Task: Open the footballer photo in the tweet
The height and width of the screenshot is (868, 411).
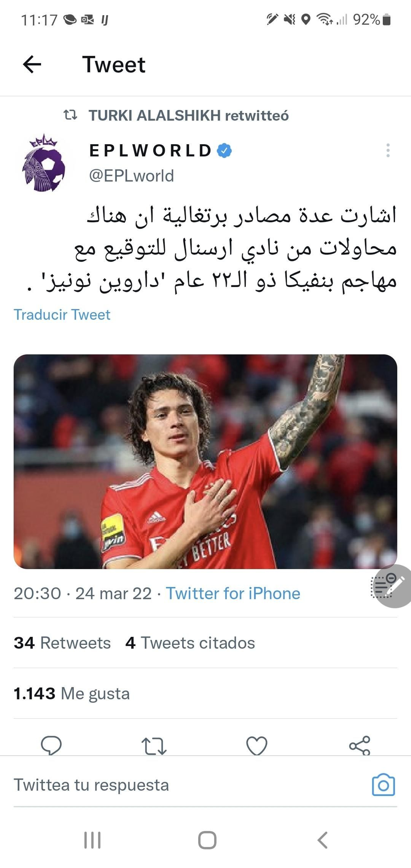Action: [x=205, y=462]
